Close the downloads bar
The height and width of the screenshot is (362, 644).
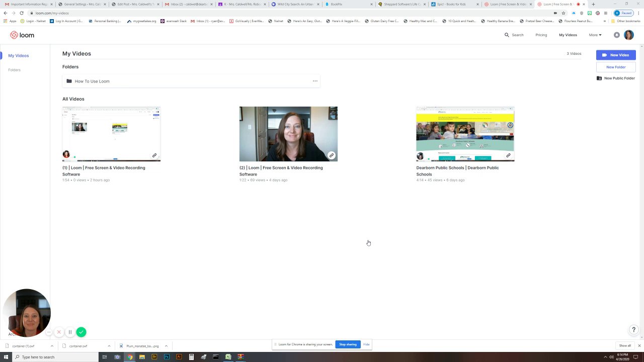[639, 346]
